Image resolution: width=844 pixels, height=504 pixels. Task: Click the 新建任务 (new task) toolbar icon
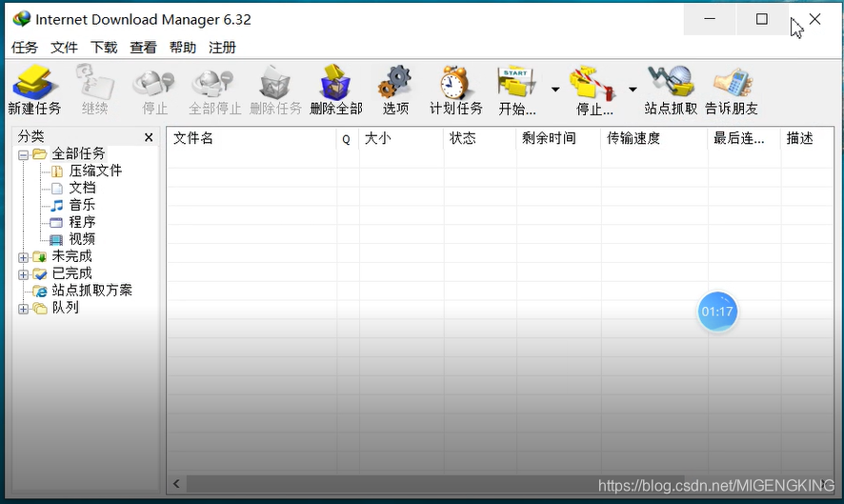click(34, 90)
